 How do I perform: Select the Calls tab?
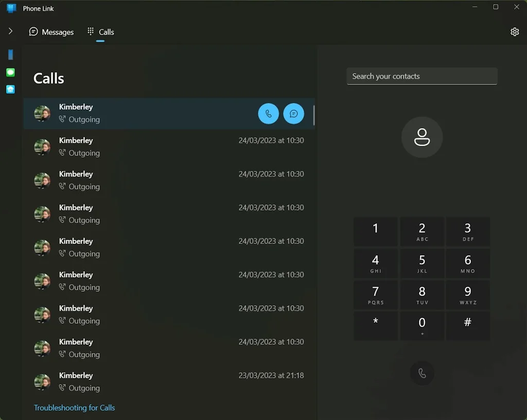pyautogui.click(x=101, y=31)
